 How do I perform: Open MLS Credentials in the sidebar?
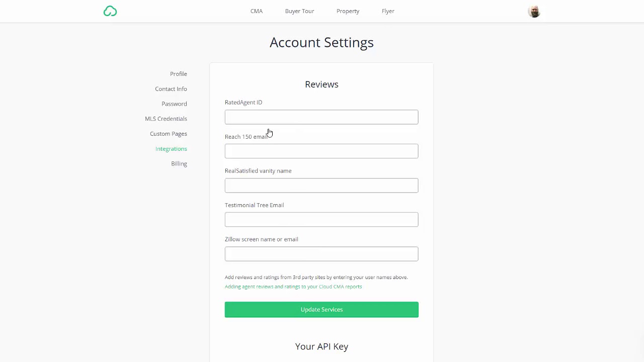166,119
